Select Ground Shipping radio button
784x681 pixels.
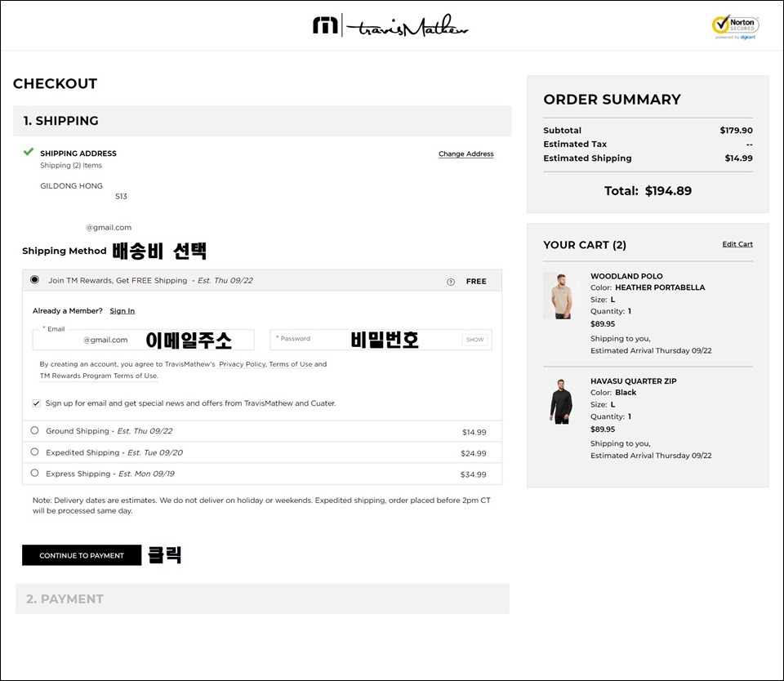pyautogui.click(x=34, y=430)
